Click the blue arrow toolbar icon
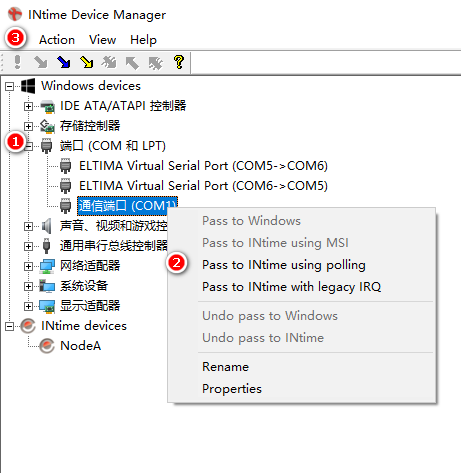 (63, 62)
